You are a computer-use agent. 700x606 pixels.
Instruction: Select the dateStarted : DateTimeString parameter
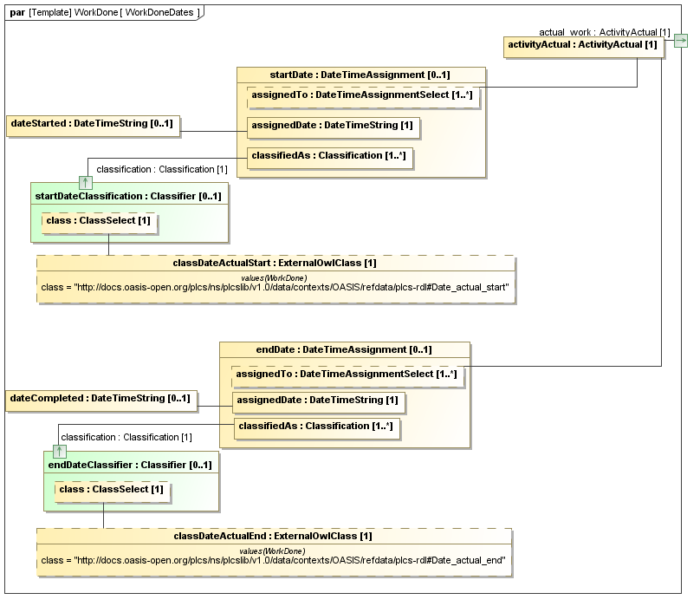(92, 124)
